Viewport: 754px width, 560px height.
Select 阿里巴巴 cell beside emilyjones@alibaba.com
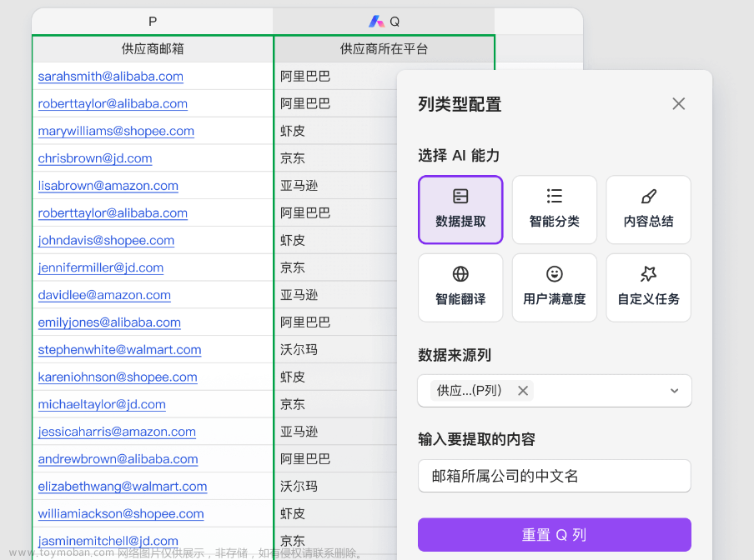click(x=335, y=322)
